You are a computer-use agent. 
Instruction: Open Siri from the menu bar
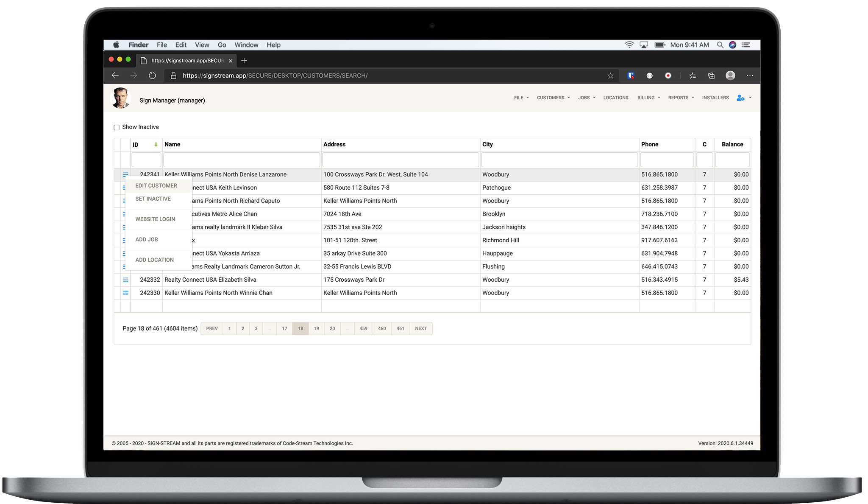[x=732, y=45]
